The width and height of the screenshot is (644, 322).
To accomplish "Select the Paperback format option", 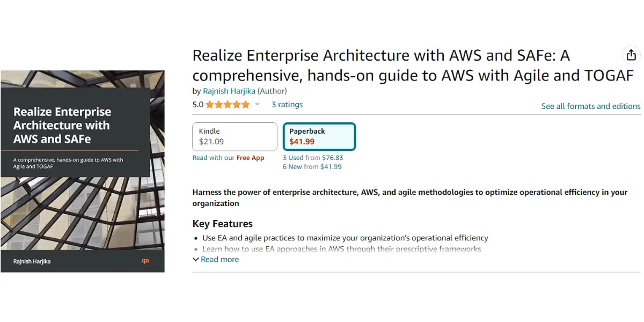I will pos(319,137).
